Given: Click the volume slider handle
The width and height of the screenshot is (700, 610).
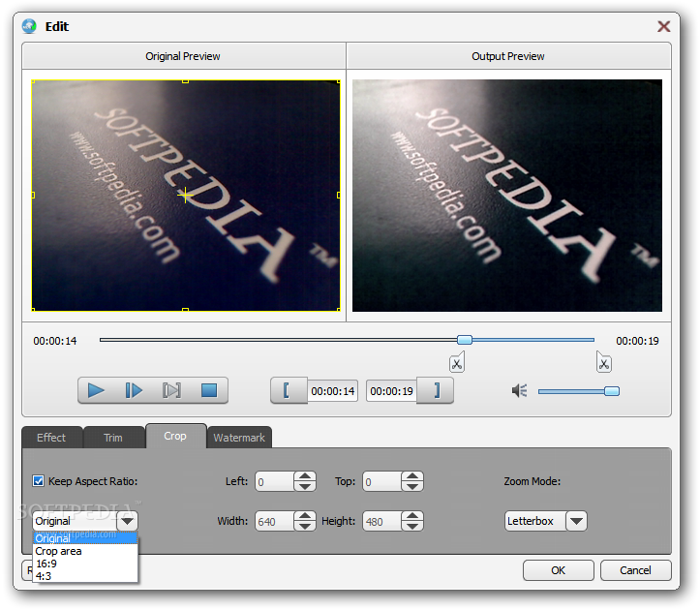Looking at the screenshot, I should pos(612,391).
